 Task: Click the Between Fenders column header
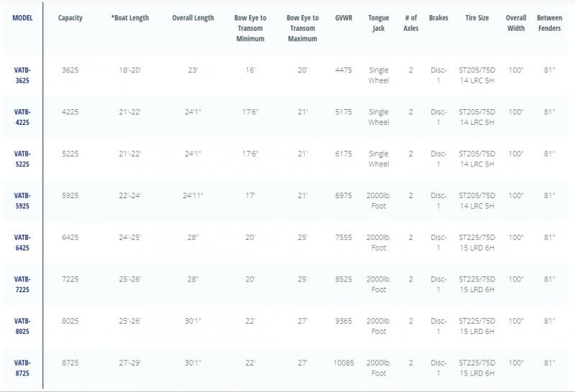point(549,23)
